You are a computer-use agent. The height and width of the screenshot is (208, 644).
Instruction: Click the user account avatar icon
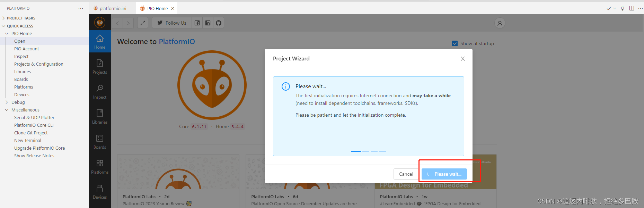click(x=500, y=23)
